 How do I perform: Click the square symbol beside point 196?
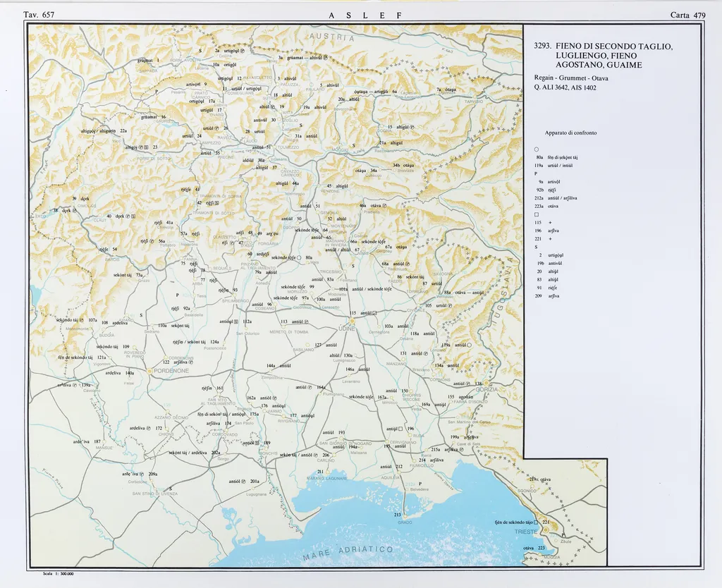point(400,429)
